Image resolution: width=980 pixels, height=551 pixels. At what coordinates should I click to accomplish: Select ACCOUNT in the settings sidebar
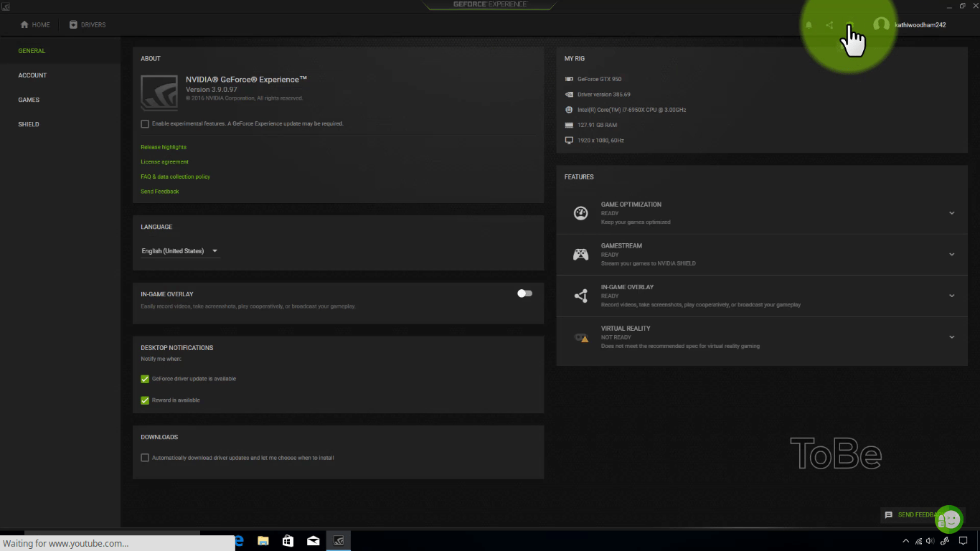pos(32,75)
